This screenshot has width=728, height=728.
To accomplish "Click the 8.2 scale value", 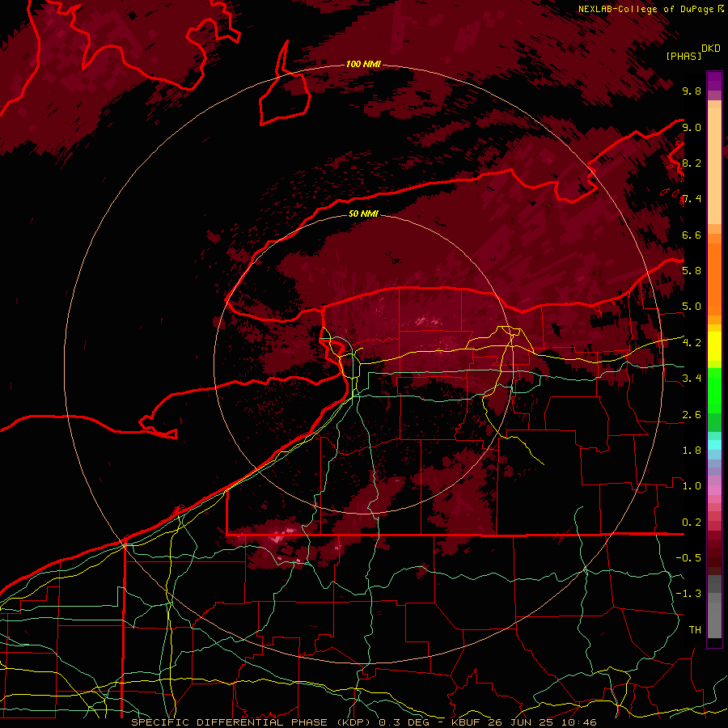I will (692, 163).
